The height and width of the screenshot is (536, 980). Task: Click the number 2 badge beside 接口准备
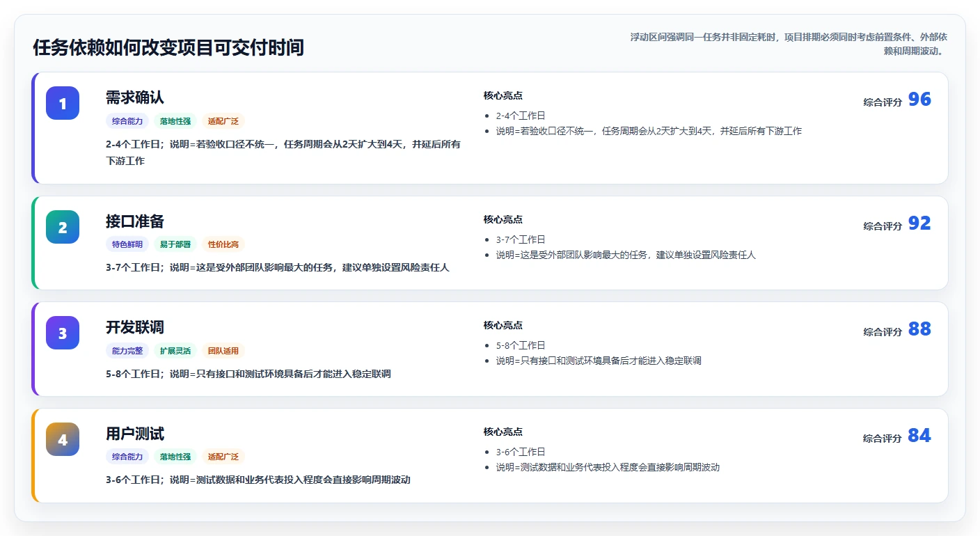(x=63, y=227)
